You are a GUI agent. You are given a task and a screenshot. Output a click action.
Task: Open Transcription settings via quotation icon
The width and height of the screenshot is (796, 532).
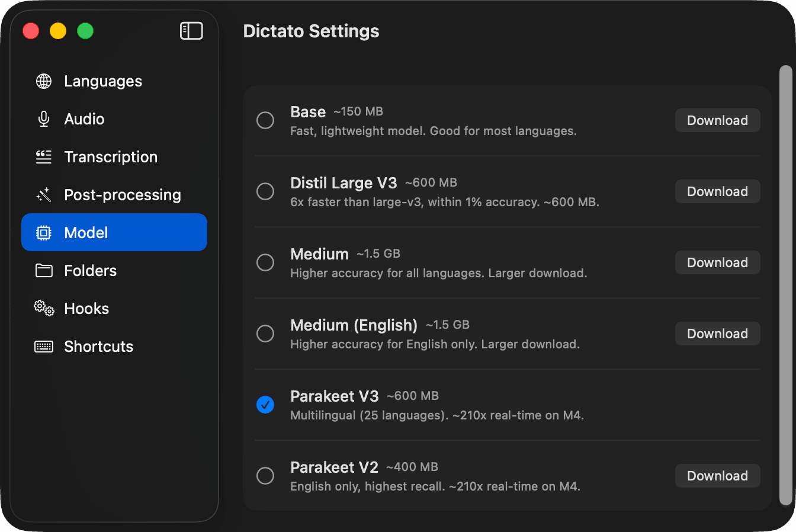[x=43, y=156]
